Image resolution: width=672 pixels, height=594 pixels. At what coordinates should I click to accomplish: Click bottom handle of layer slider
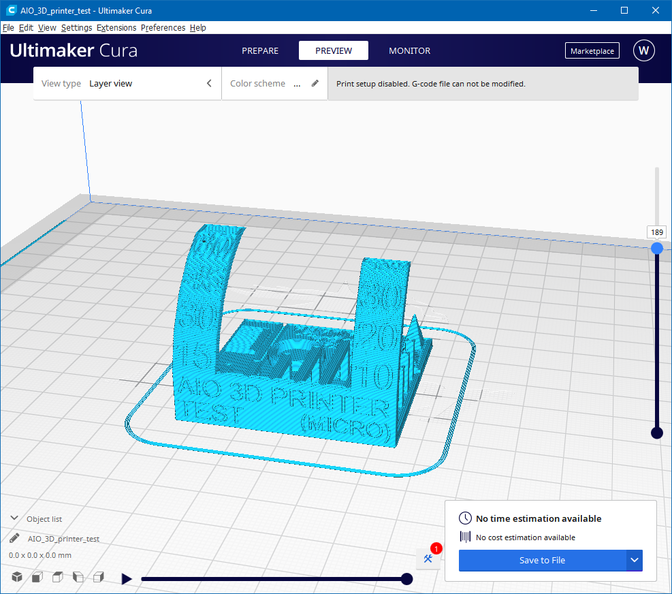657,433
